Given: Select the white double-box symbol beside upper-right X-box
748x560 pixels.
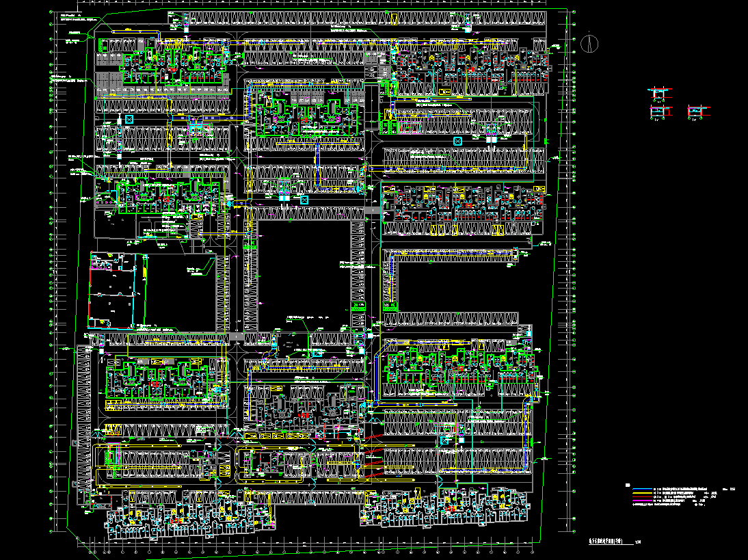Looking at the screenshot, I should [x=492, y=140].
